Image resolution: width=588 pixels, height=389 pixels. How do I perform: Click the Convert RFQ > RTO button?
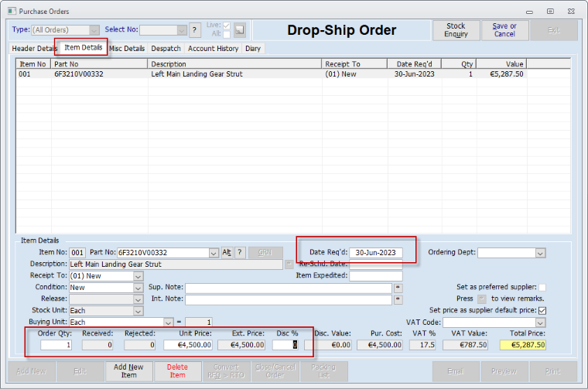coord(226,371)
